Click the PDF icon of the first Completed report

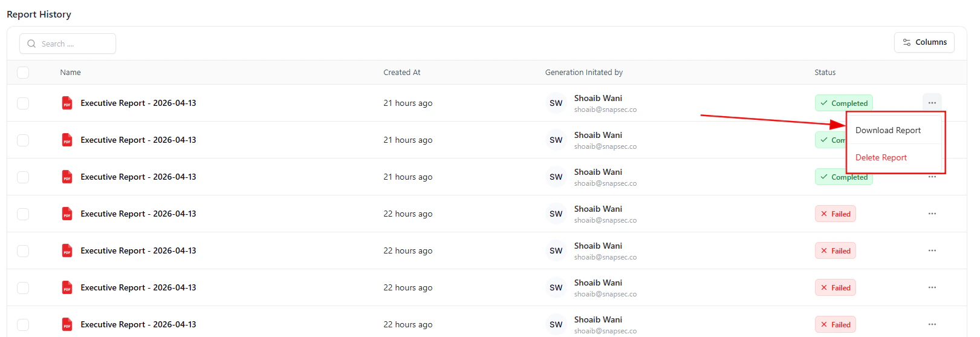click(x=67, y=103)
